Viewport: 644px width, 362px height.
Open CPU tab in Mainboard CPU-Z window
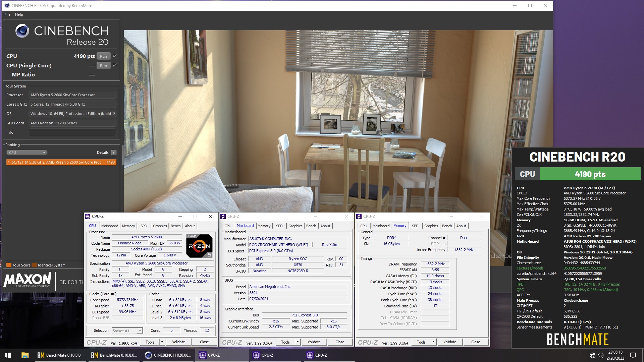pos(228,226)
